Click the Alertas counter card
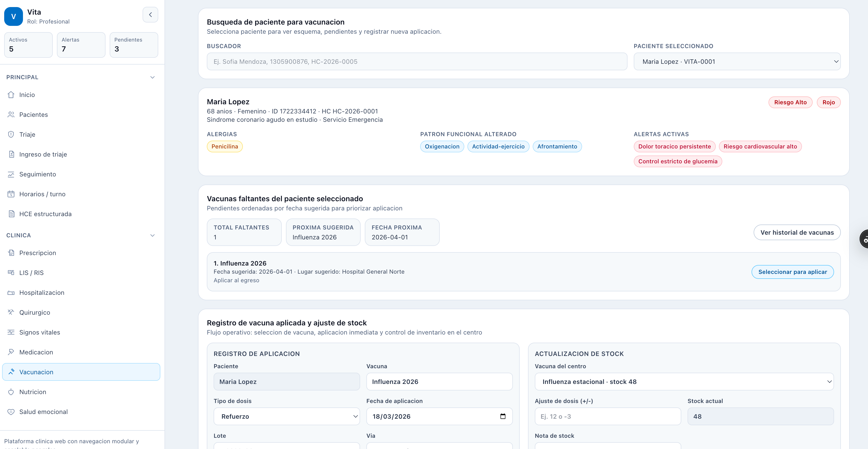Screen dimensions: 868x449 point(81,45)
